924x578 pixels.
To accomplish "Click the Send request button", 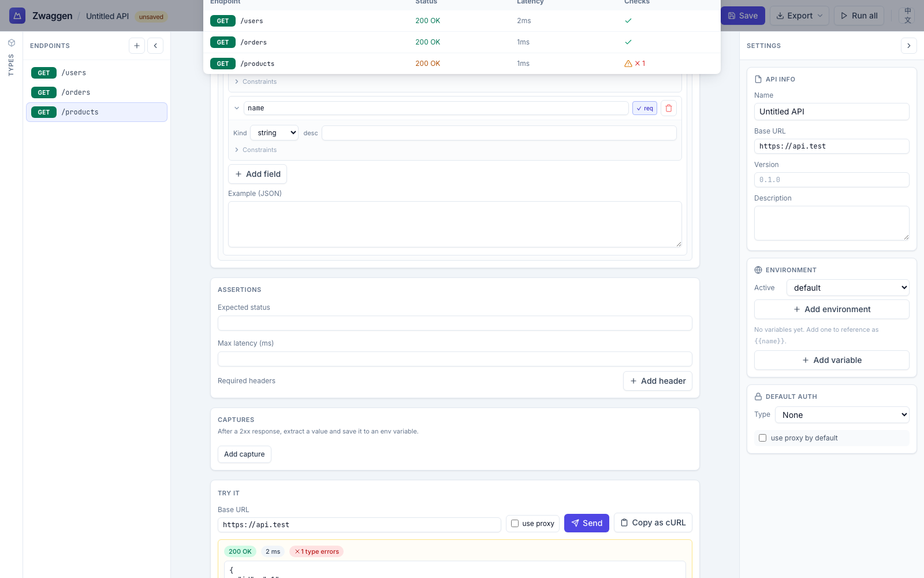I will [586, 523].
